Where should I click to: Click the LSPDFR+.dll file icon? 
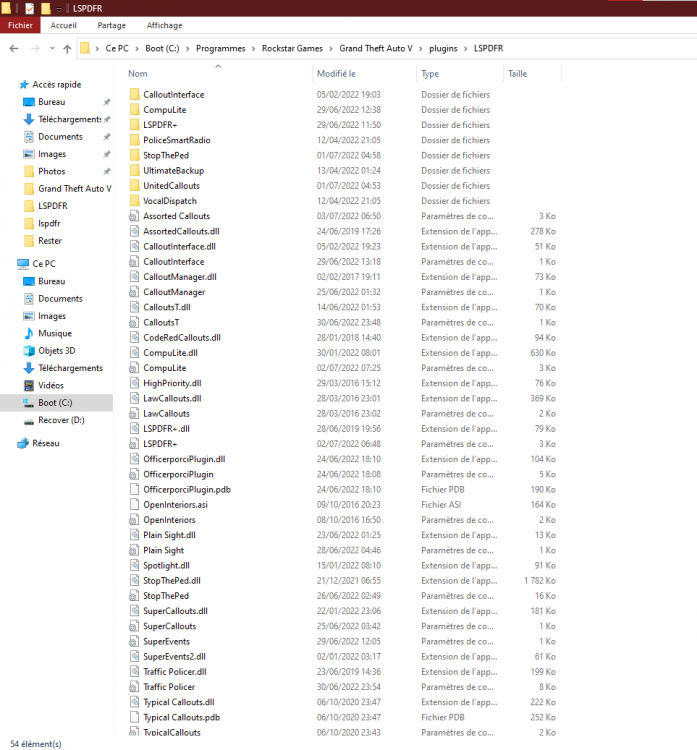(x=134, y=429)
